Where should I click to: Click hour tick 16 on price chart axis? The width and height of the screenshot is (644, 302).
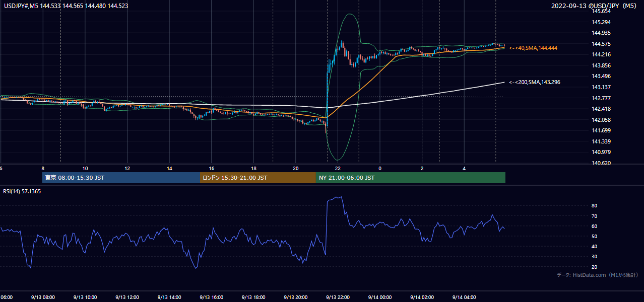pyautogui.click(x=212, y=168)
